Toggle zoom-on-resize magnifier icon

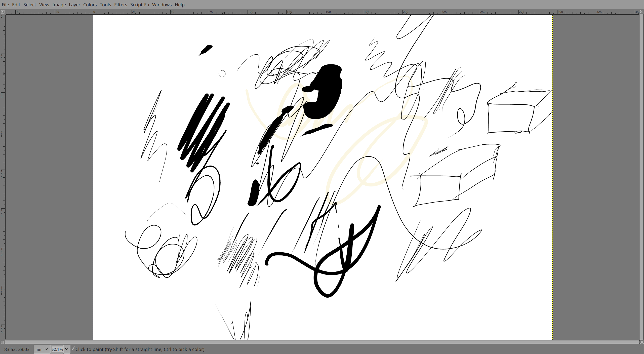(x=641, y=12)
